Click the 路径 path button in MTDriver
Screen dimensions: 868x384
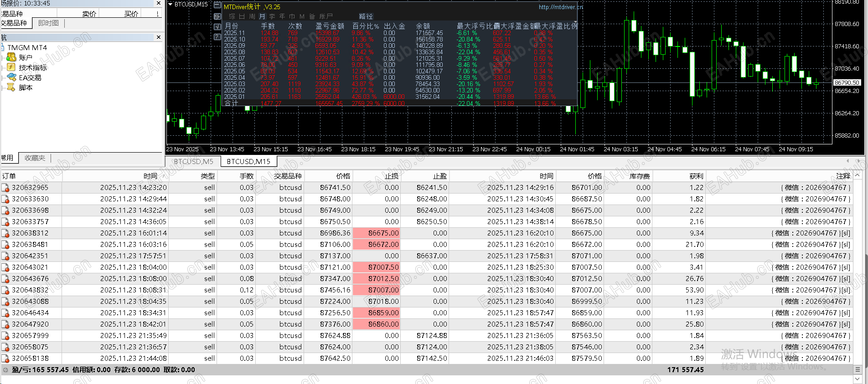click(366, 16)
